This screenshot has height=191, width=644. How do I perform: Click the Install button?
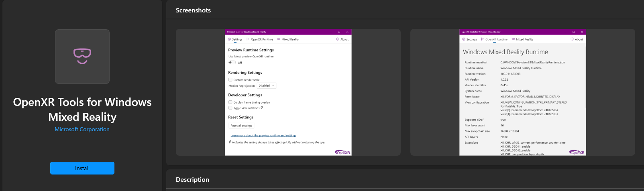(x=82, y=168)
